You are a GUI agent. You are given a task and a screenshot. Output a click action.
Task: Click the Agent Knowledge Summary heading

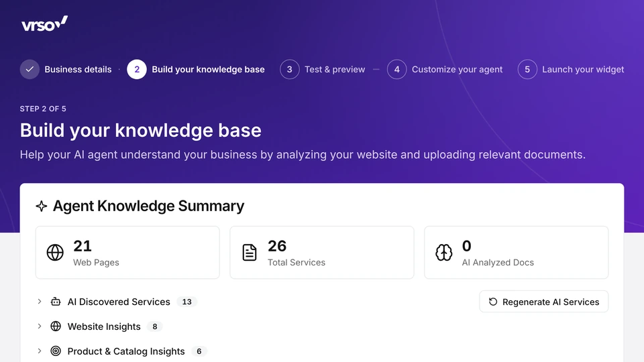pos(149,206)
